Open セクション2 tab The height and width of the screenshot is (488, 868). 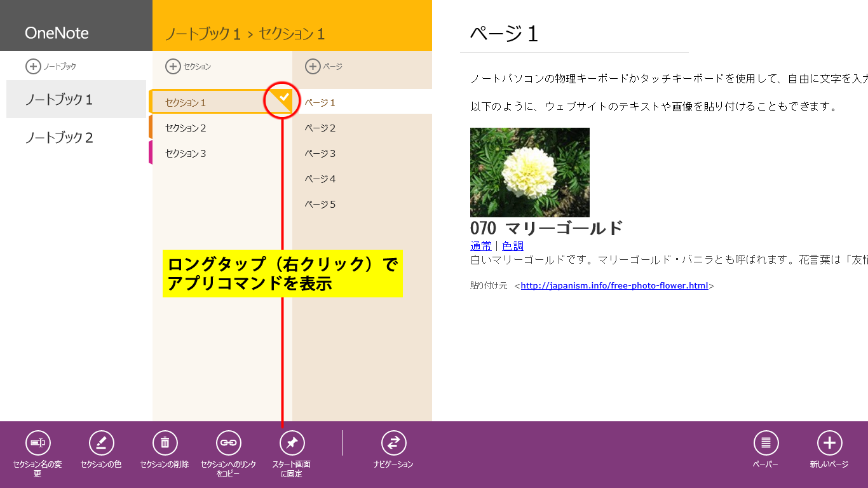pyautogui.click(x=186, y=128)
